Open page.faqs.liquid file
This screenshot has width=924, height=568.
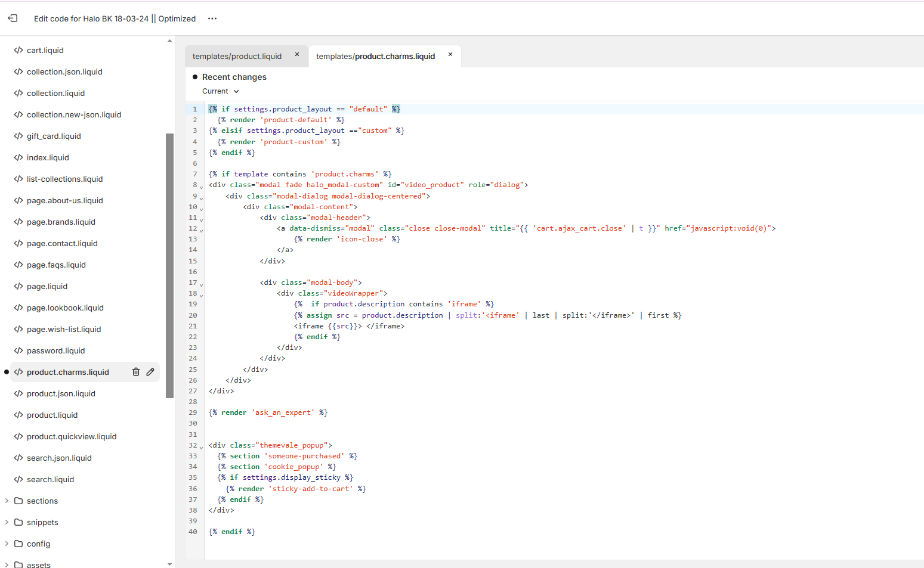pyautogui.click(x=56, y=265)
